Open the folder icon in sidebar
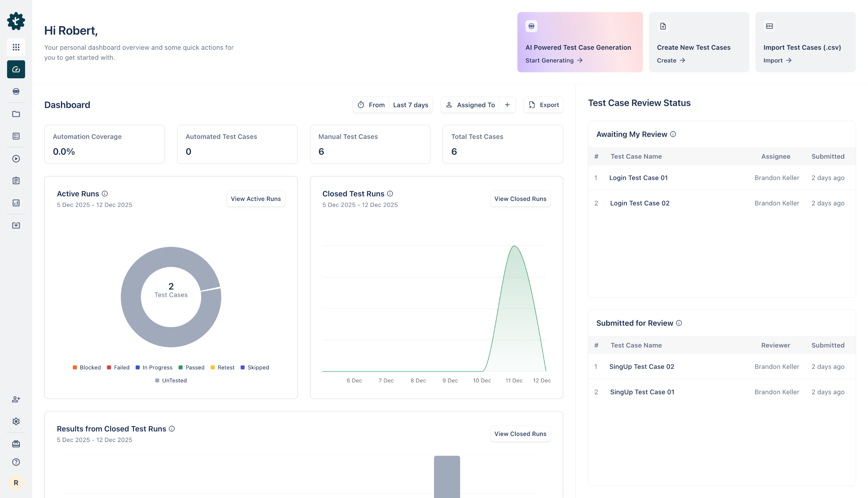 click(x=16, y=114)
